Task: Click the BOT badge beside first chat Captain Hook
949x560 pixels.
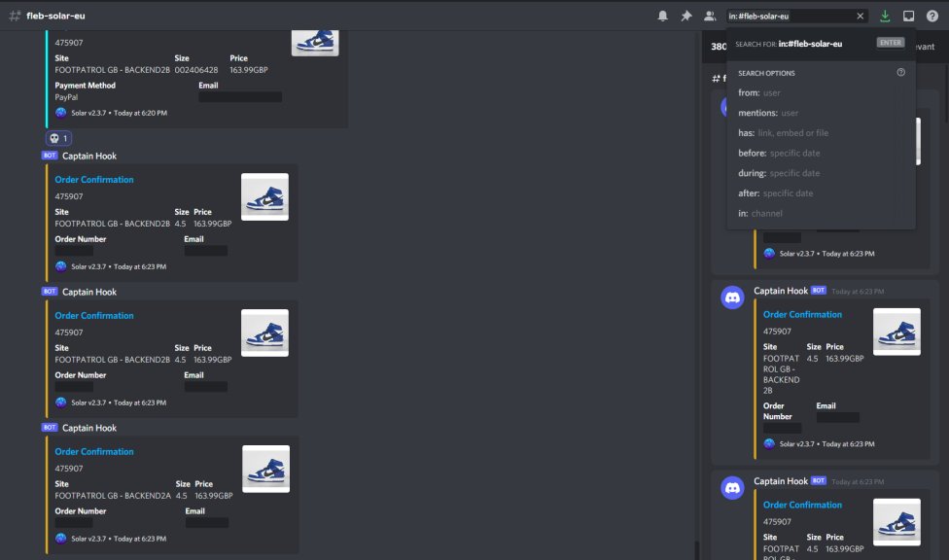Action: (x=50, y=156)
